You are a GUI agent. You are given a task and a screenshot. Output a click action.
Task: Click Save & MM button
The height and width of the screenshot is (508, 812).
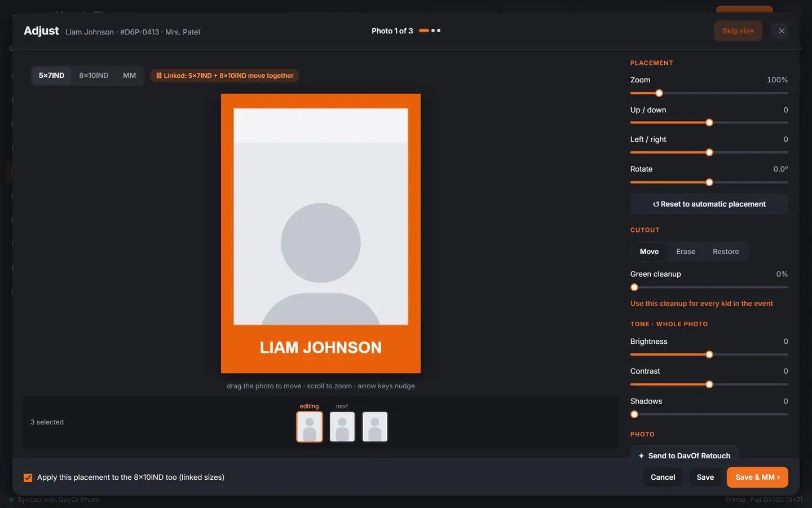coord(757,478)
